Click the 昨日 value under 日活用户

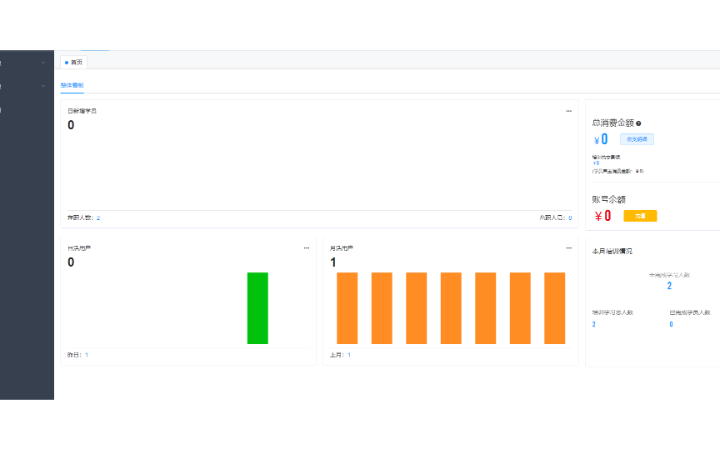tap(87, 355)
